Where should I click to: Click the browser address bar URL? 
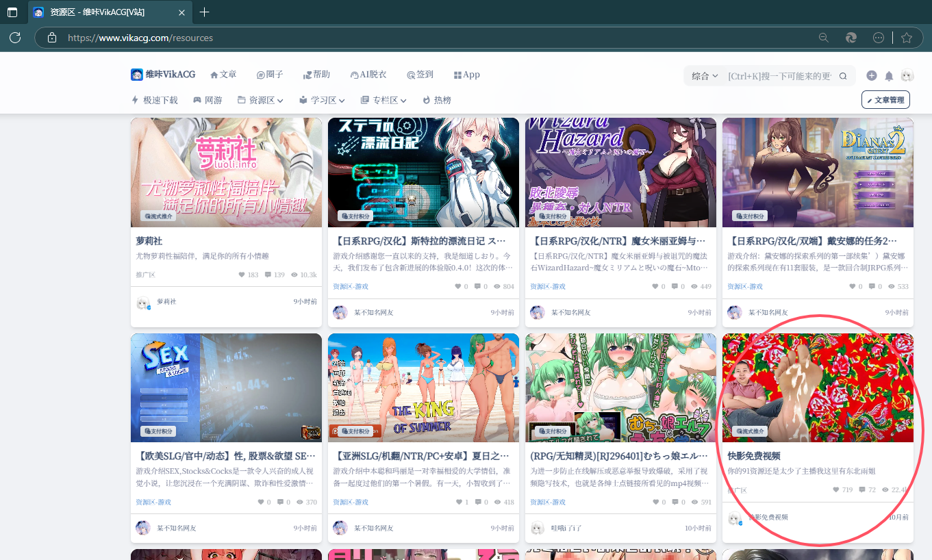140,38
